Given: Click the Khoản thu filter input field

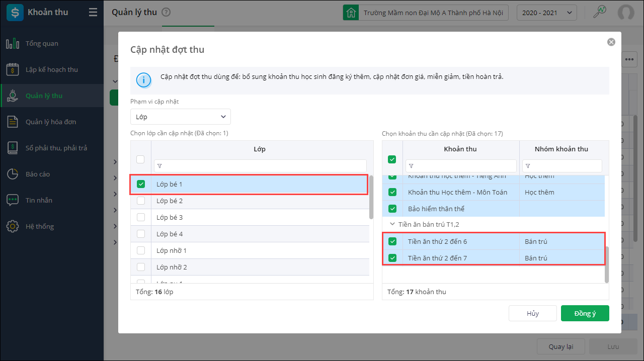Looking at the screenshot, I should pyautogui.click(x=461, y=166).
